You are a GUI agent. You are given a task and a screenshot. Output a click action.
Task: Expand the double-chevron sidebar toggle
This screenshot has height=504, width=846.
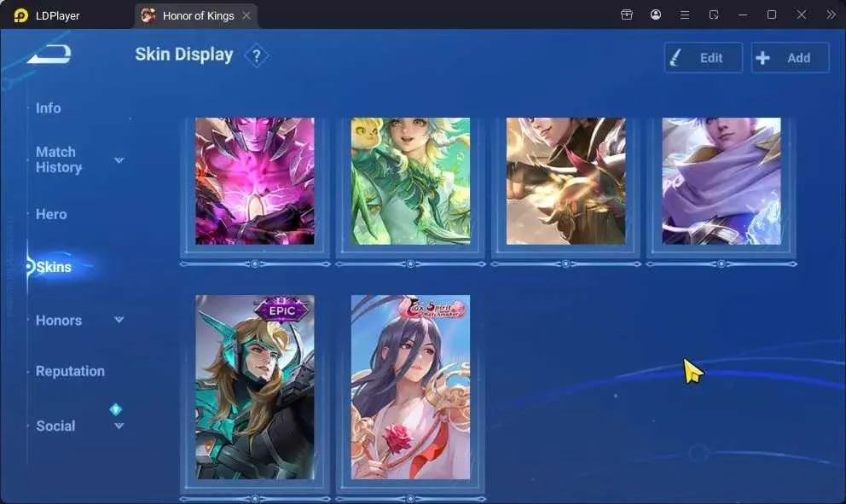point(831,14)
